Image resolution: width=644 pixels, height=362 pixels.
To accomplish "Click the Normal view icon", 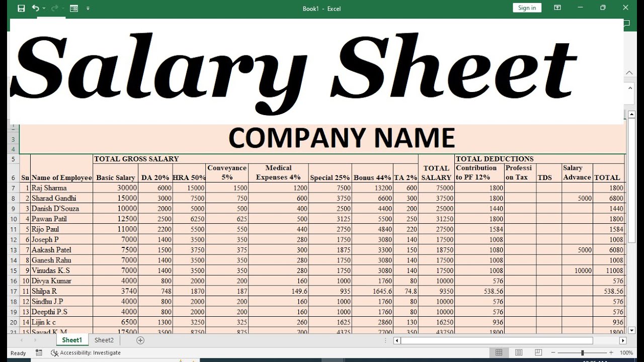I will [x=499, y=352].
